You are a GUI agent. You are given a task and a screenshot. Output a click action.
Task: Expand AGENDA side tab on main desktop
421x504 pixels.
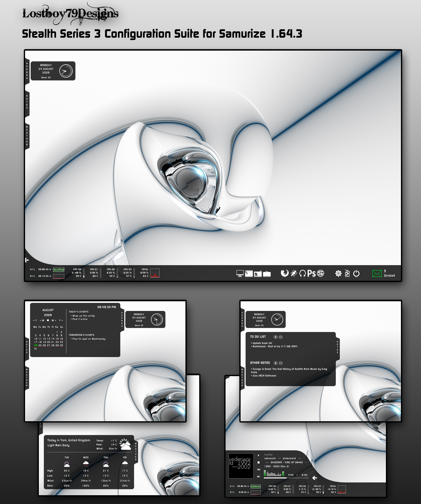click(x=27, y=71)
